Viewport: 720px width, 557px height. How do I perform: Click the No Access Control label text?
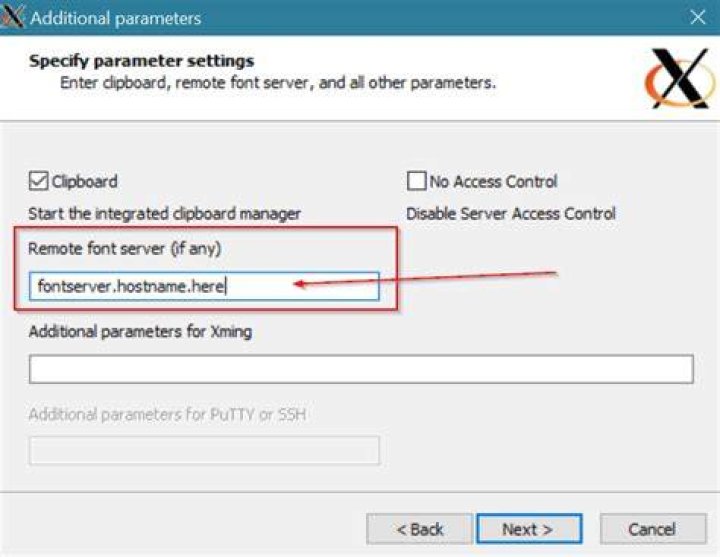pyautogui.click(x=493, y=182)
